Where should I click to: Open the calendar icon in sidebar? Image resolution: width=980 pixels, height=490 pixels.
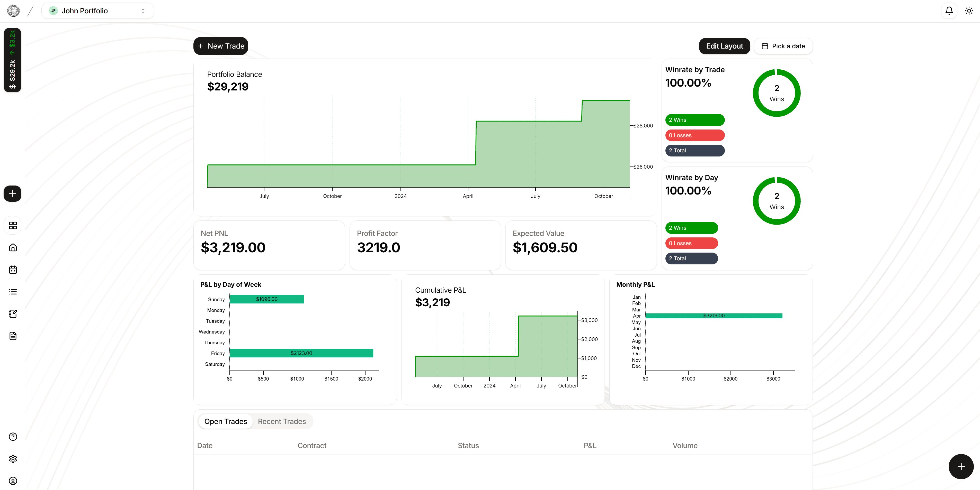(x=13, y=269)
